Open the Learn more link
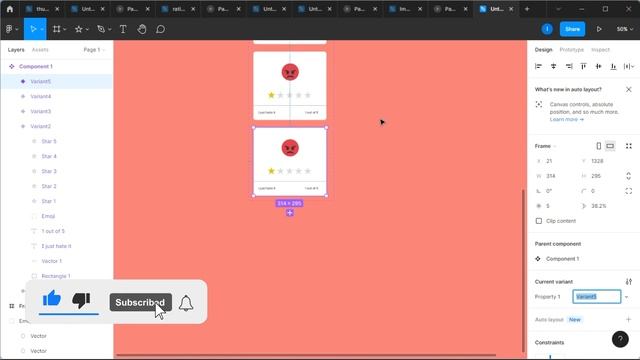This screenshot has width=640, height=360. tap(567, 119)
